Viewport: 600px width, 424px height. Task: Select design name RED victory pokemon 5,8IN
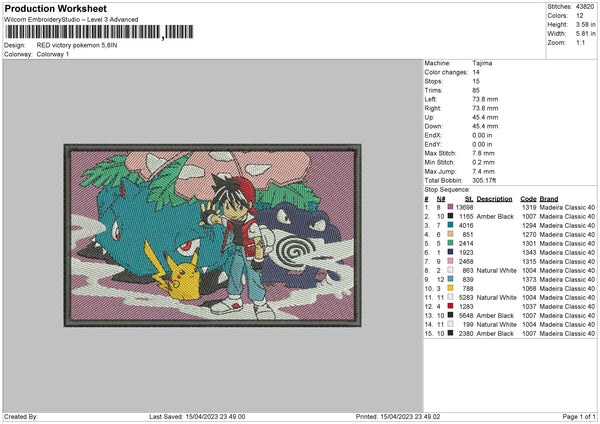(77, 45)
